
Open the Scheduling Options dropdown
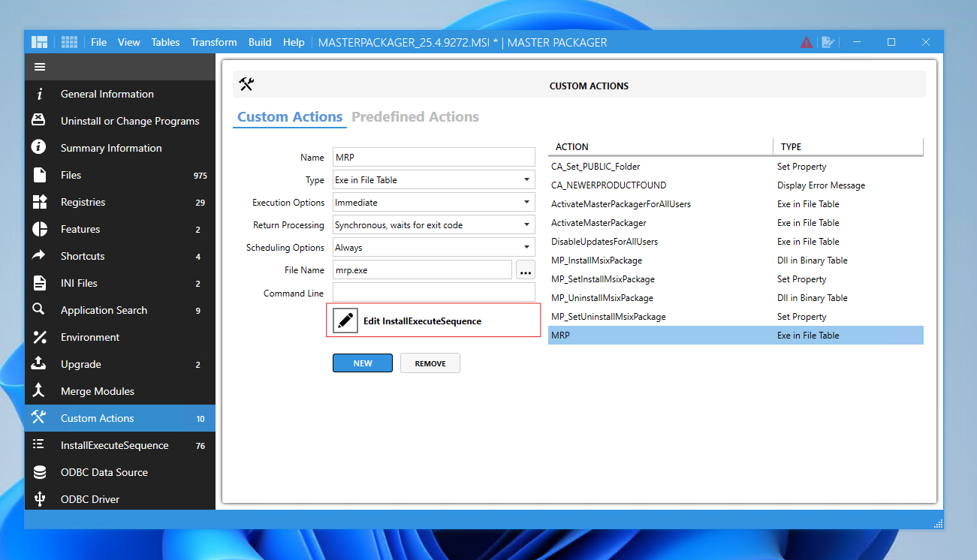point(434,248)
